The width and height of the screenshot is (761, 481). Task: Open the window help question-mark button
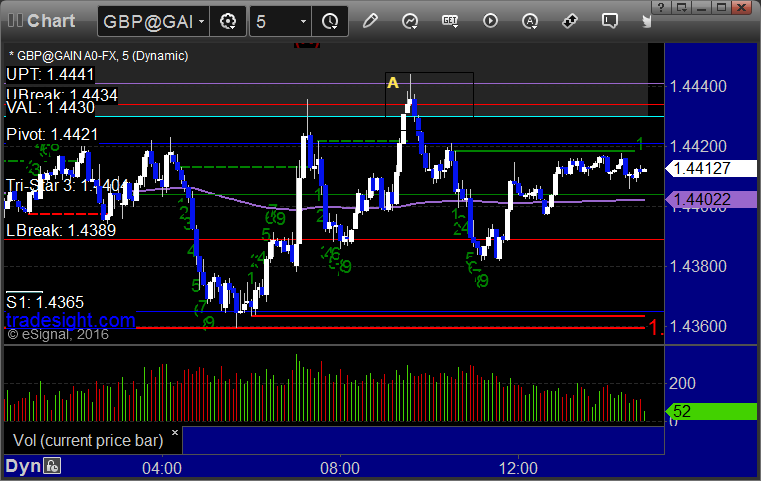pos(661,8)
